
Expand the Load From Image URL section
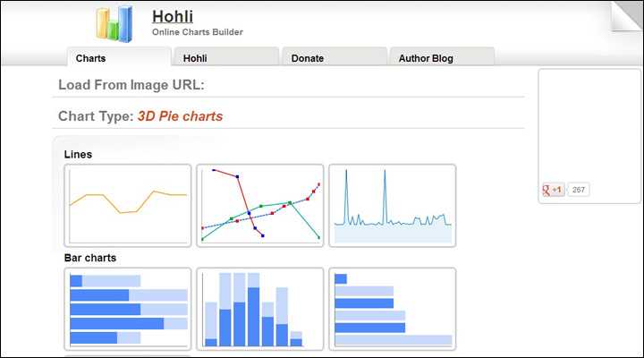pyautogui.click(x=131, y=85)
